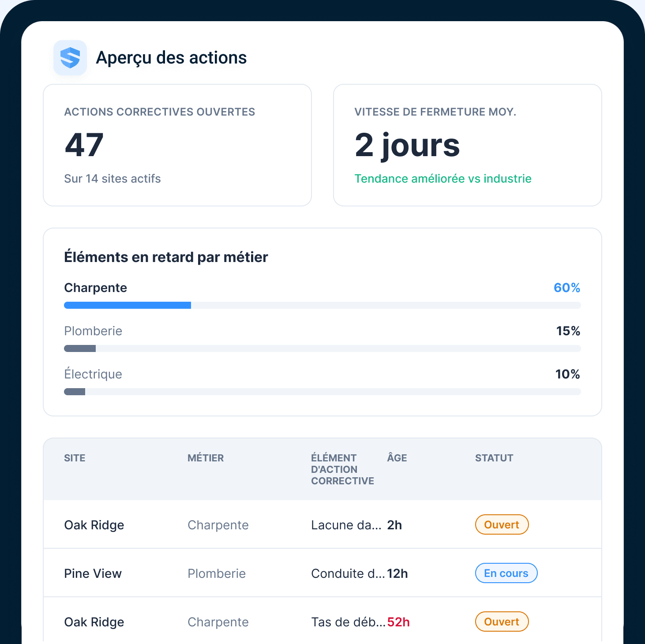Viewport: 645px width, 644px height.
Task: Click the red 52h age value
Action: (398, 622)
